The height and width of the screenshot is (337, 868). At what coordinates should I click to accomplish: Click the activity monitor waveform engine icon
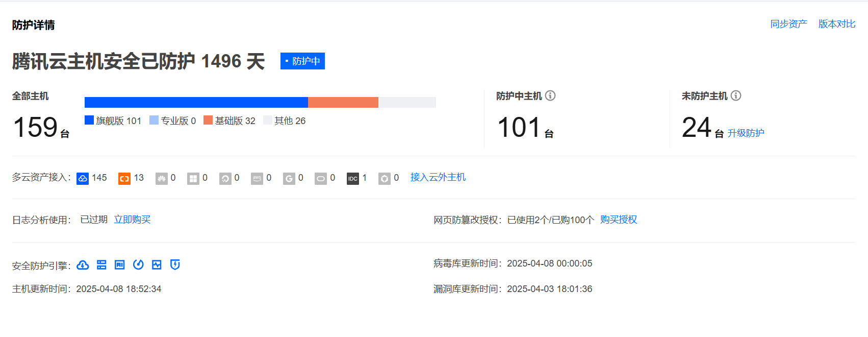pyautogui.click(x=157, y=264)
